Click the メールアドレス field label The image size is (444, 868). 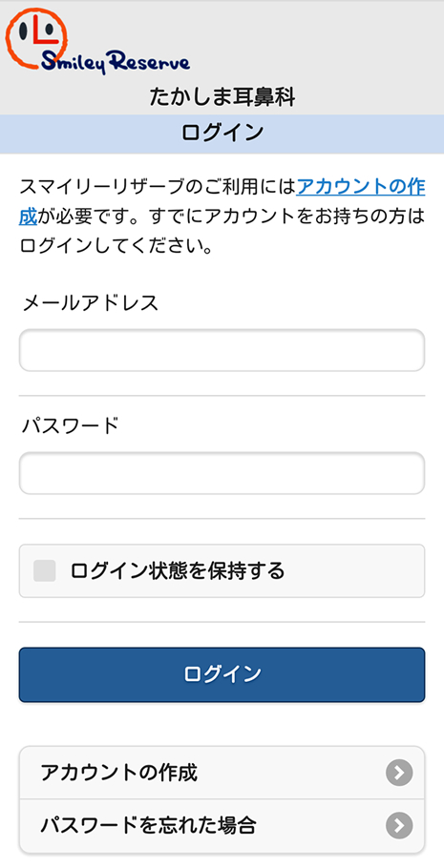pos(91,303)
